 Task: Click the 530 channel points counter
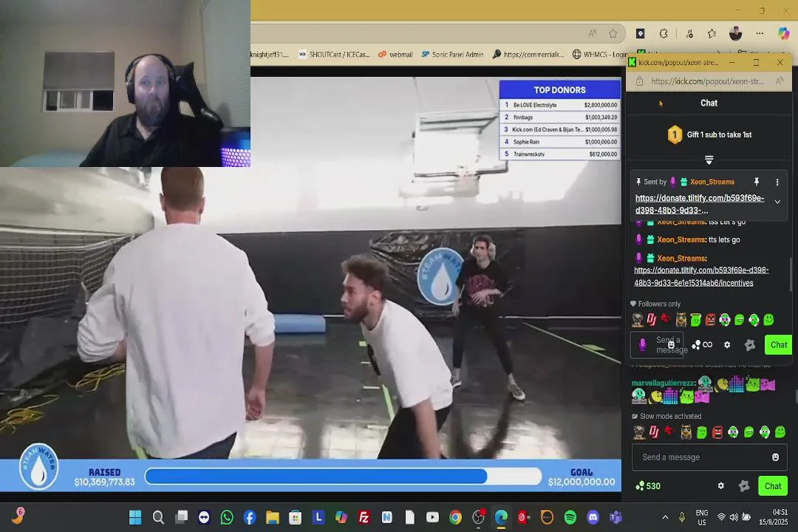coord(648,486)
